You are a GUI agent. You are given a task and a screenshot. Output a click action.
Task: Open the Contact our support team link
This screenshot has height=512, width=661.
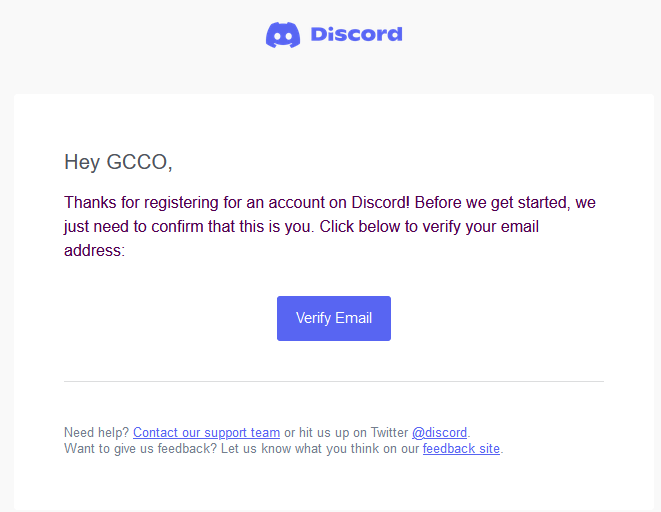[207, 432]
